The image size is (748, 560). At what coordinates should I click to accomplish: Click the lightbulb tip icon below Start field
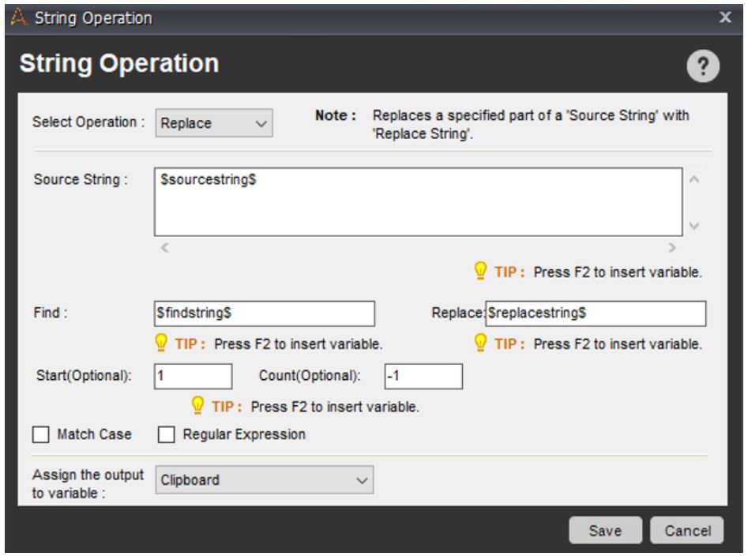pos(197,408)
